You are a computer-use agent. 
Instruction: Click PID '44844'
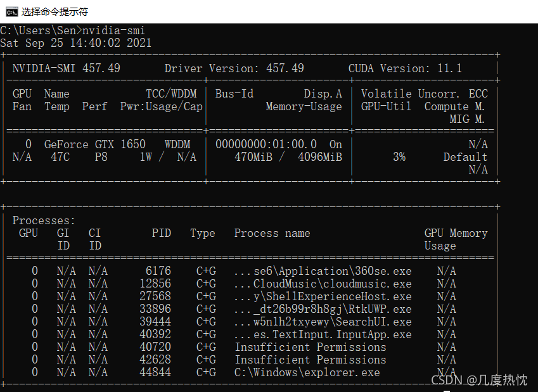pos(155,372)
